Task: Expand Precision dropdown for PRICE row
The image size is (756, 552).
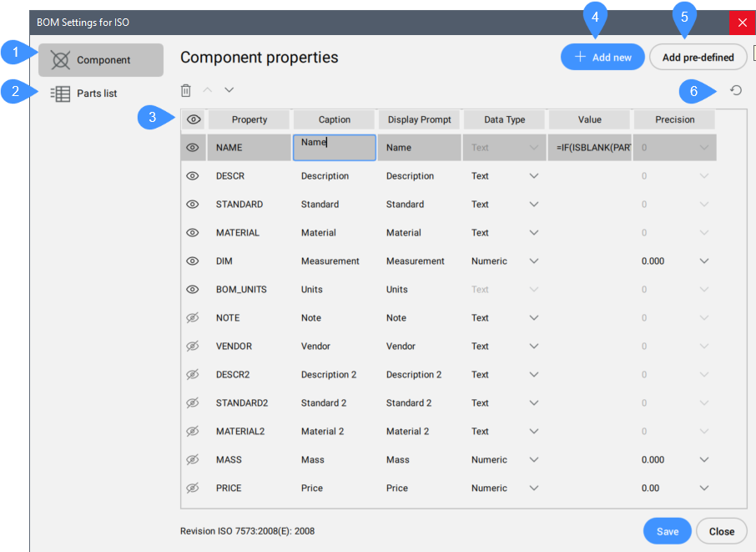Action: point(703,489)
